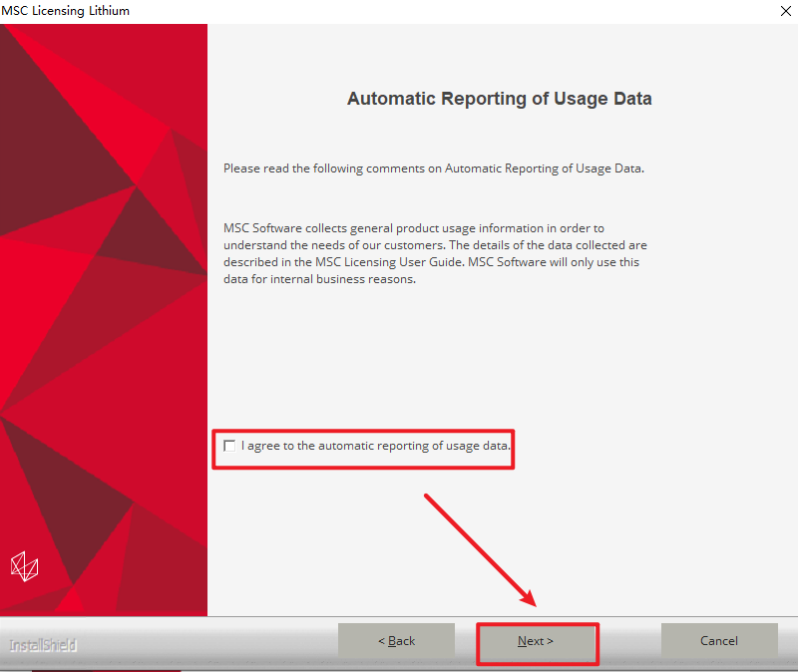The image size is (798, 672).
Task: Click the "data for internal business reasons" line
Action: point(319,279)
